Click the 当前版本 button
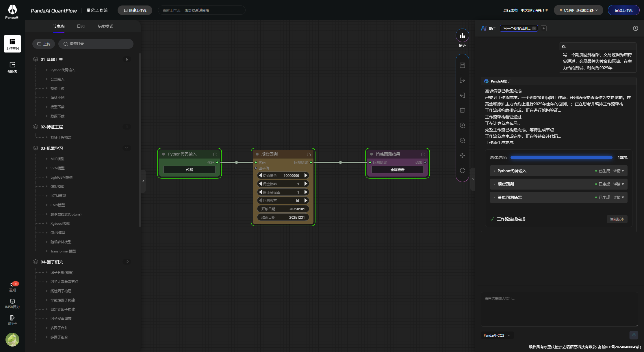644x352 pixels. pyautogui.click(x=617, y=219)
